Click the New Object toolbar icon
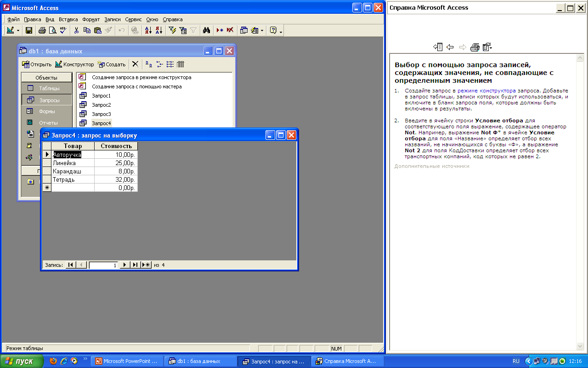This screenshot has width=588, height=368. point(255,30)
